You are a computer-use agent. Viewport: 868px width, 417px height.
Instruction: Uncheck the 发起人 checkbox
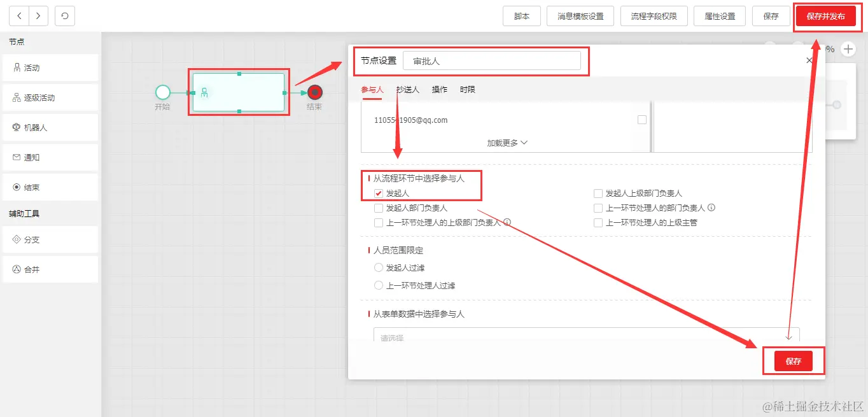pyautogui.click(x=379, y=192)
